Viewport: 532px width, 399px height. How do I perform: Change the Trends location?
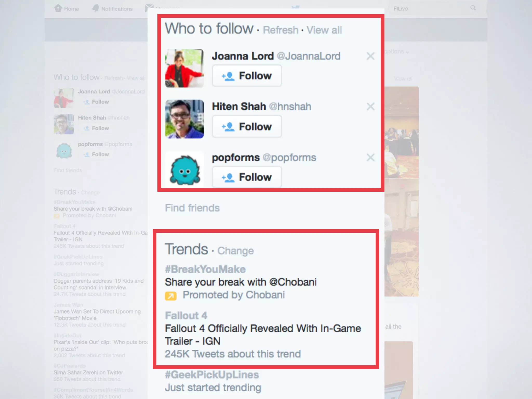click(x=235, y=251)
